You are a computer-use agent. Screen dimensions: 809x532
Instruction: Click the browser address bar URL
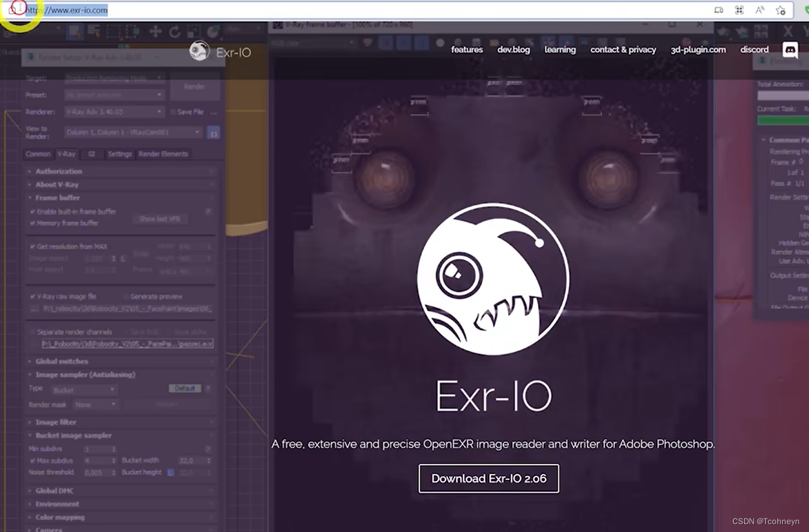coord(67,10)
